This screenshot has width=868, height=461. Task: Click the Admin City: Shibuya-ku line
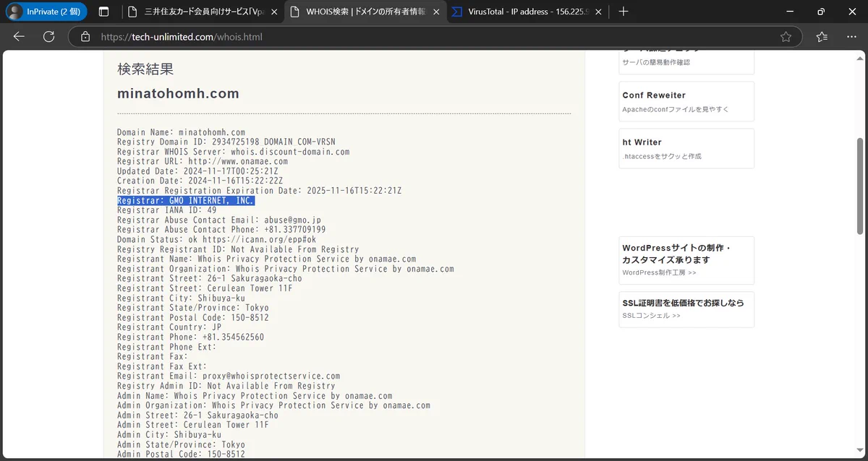coord(169,435)
